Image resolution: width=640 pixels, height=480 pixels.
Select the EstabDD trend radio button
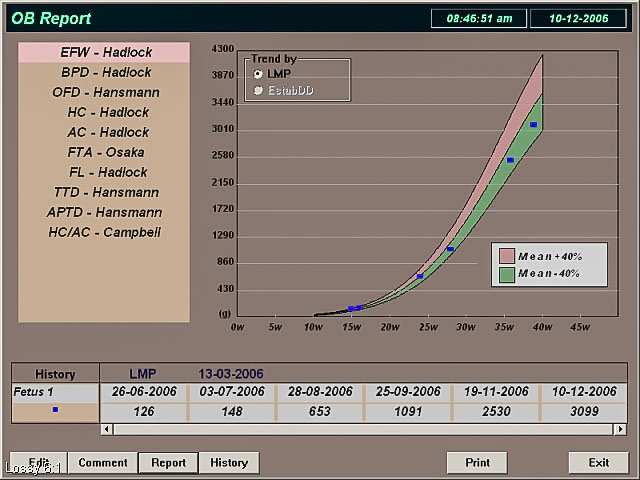pos(259,90)
